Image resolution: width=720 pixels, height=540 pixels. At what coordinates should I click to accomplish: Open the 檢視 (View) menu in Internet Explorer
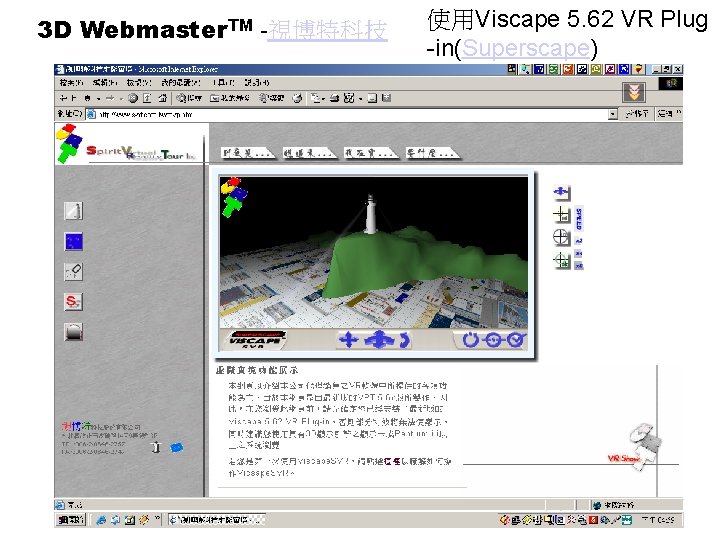139,83
